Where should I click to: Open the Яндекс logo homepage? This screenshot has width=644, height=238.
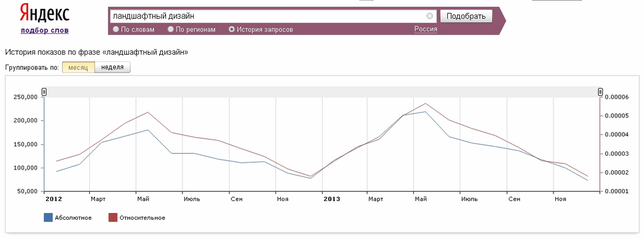[x=45, y=13]
